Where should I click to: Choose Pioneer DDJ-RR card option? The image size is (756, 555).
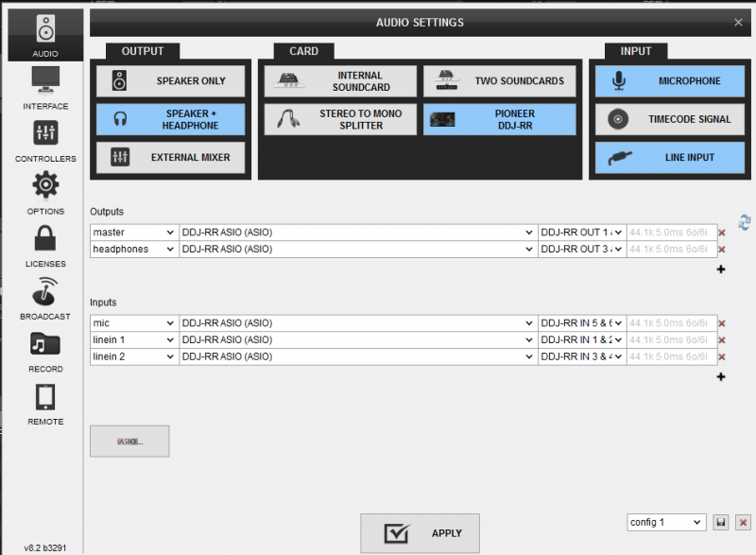pyautogui.click(x=500, y=119)
